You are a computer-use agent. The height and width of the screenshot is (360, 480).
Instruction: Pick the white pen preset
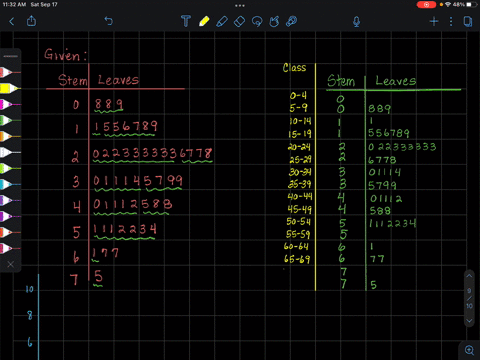click(9, 152)
